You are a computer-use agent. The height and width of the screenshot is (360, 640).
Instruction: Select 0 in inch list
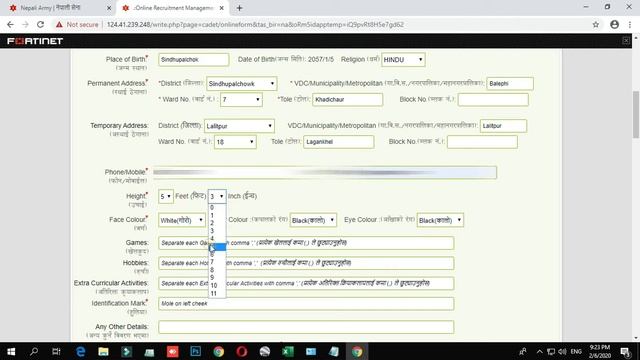(217, 208)
